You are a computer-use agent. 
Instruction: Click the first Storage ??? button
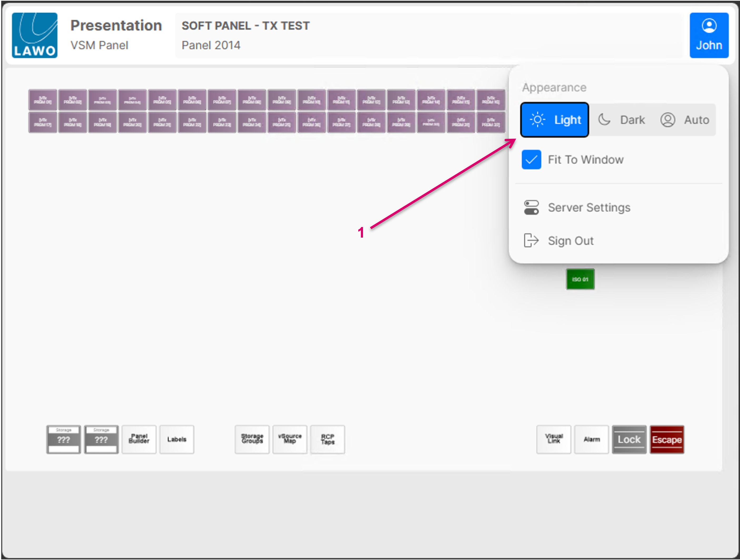63,439
